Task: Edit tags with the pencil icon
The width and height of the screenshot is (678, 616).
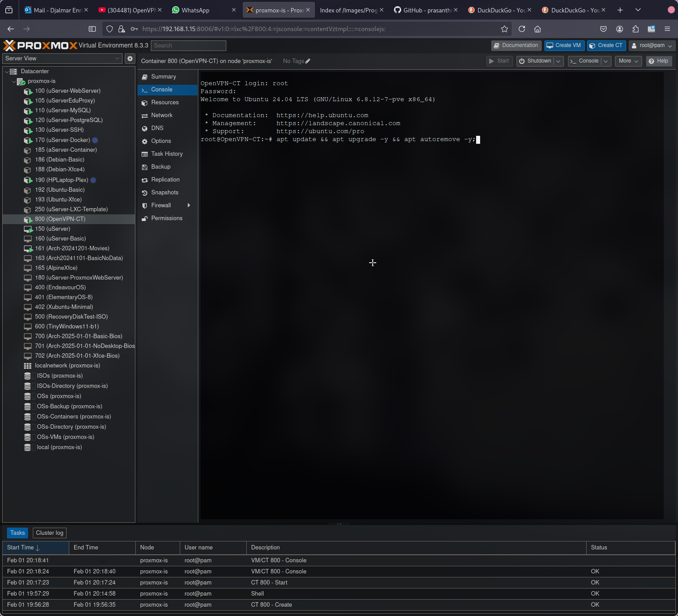Action: pos(308,61)
